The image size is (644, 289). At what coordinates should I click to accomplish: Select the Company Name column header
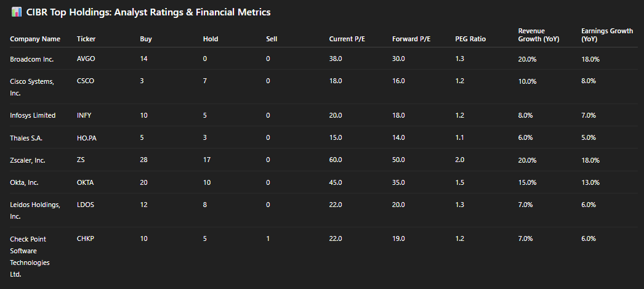(x=35, y=39)
